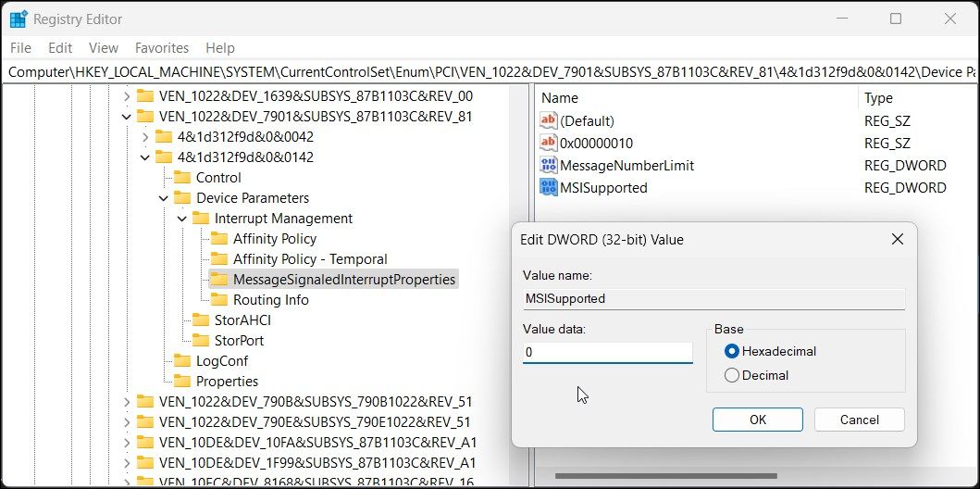Click the horizontal scrollbar in values pane
Image resolution: width=980 pixels, height=489 pixels.
(648, 477)
